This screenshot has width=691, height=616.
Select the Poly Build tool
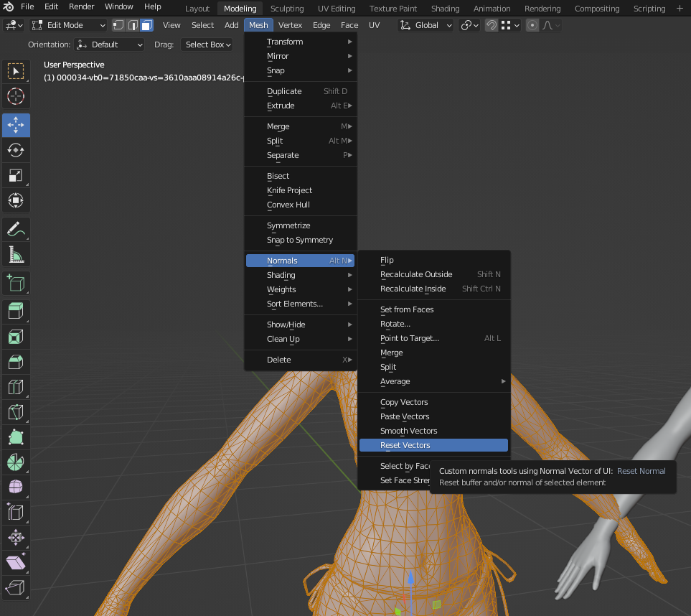[16, 437]
